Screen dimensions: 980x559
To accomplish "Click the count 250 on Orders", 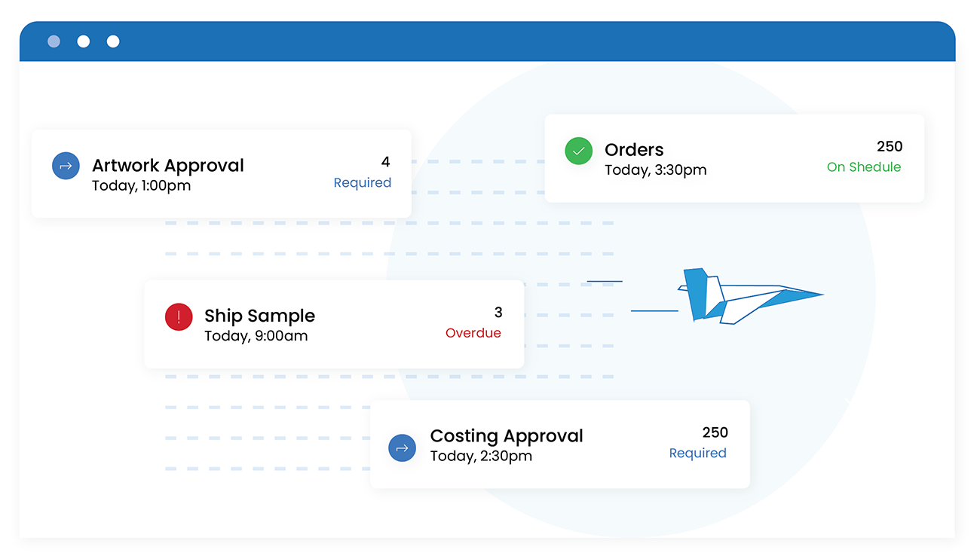I will tap(890, 146).
